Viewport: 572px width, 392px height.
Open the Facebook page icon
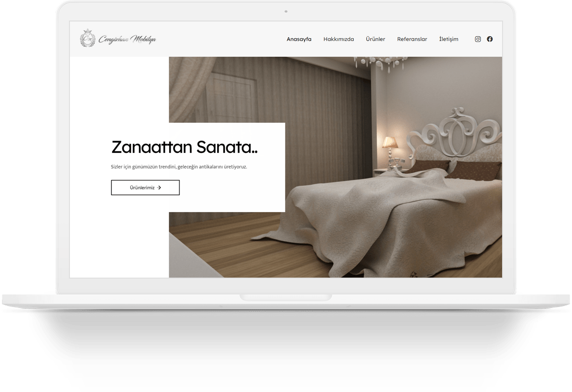click(489, 39)
